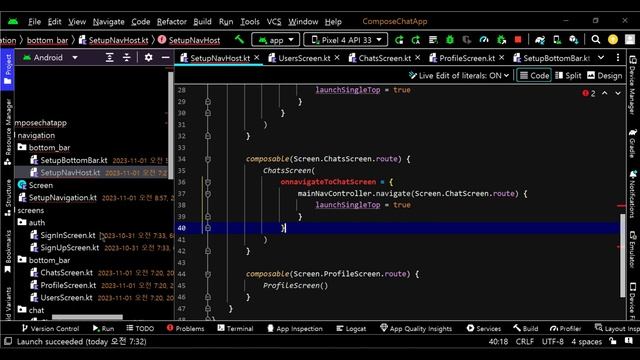Open Project tool window sidebar
The height and width of the screenshot is (360, 640).
click(7, 69)
